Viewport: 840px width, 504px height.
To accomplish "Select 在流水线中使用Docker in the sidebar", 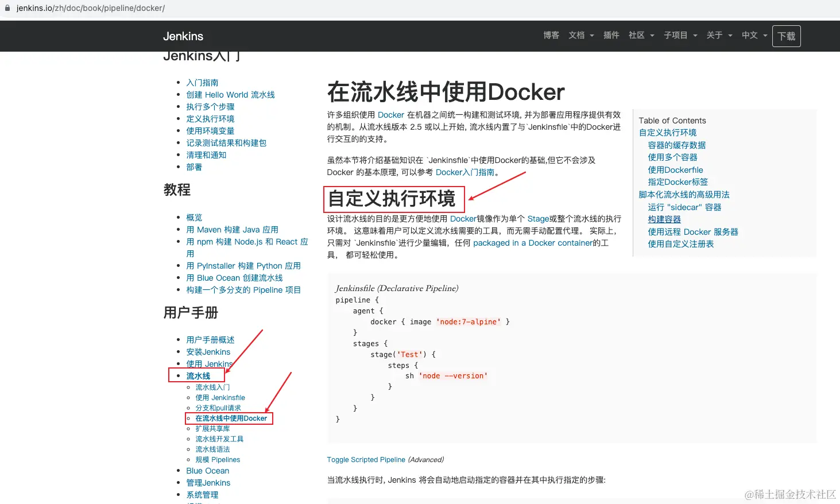I will pos(231,418).
